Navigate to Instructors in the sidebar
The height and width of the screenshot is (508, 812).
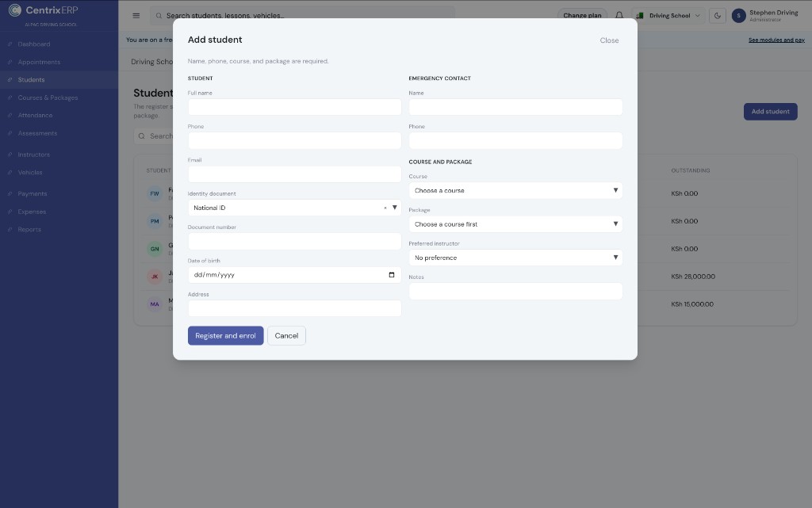[x=33, y=155]
